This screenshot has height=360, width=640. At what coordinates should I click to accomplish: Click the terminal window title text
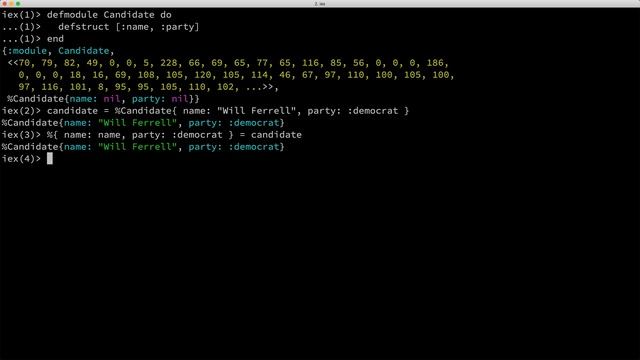[x=320, y=3]
